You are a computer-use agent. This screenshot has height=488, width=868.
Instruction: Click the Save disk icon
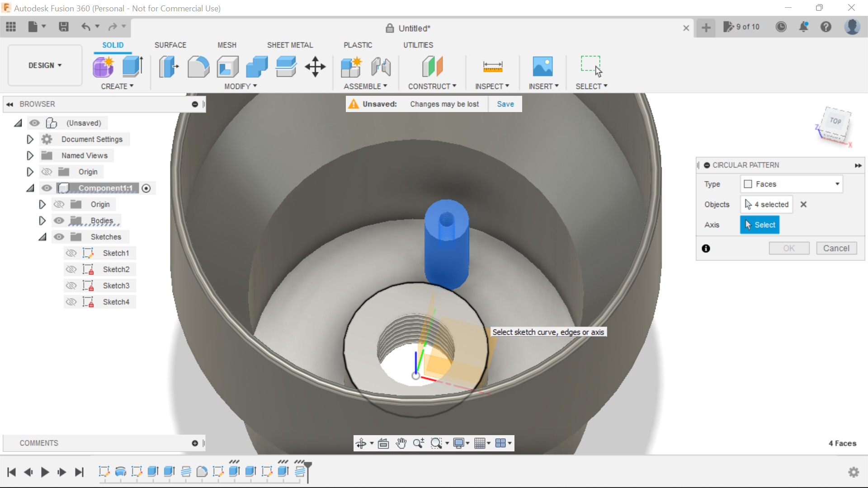(64, 27)
